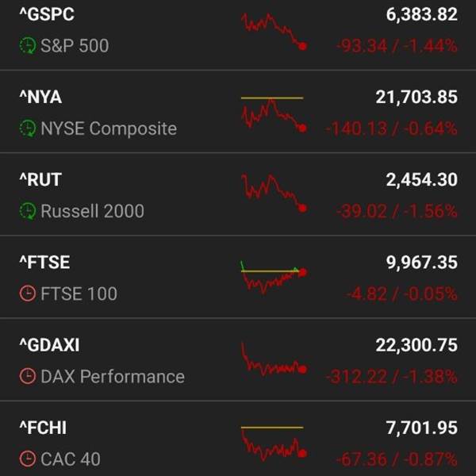Click the red clock icon beside DAX Performance
The height and width of the screenshot is (476, 476).
click(28, 377)
